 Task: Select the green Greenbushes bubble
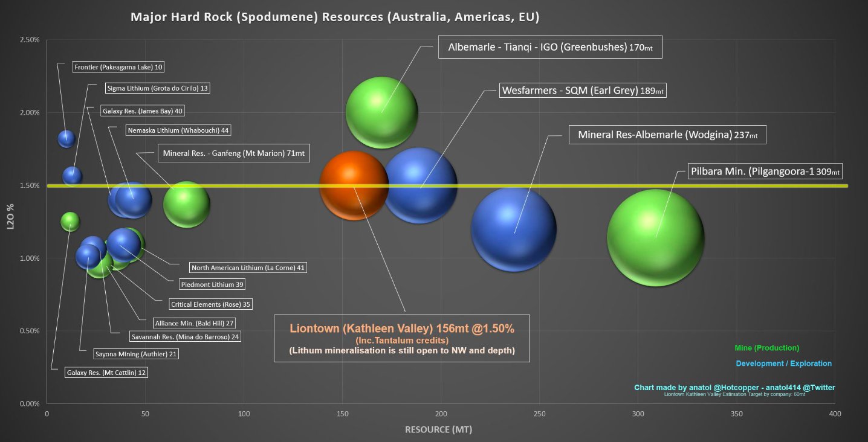pos(382,112)
